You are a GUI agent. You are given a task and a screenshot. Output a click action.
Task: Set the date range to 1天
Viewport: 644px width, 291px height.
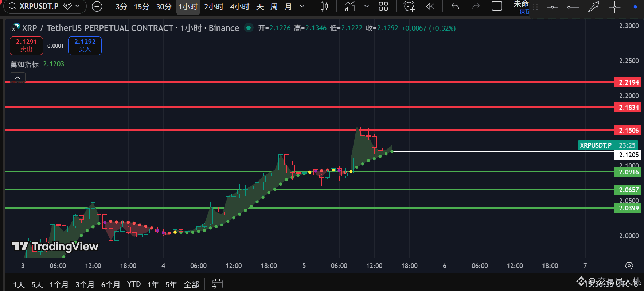tap(19, 284)
